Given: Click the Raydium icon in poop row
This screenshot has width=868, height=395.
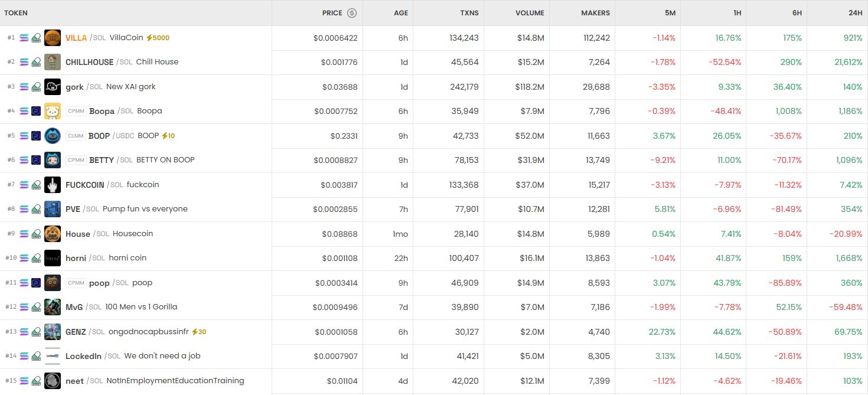Looking at the screenshot, I should point(36,283).
